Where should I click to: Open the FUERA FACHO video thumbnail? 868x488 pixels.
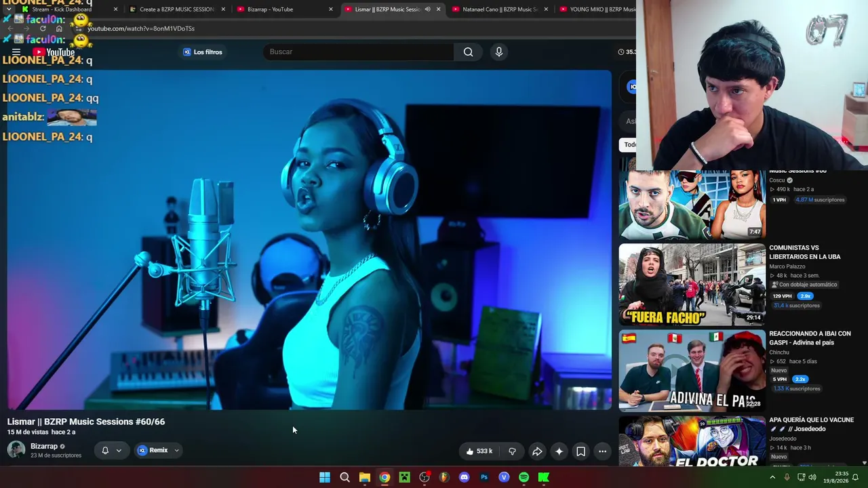[692, 285]
